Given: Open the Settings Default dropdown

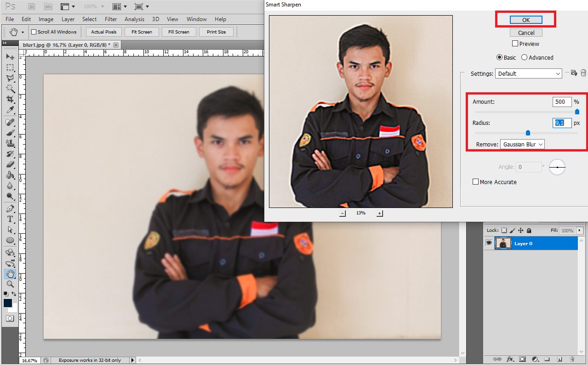Looking at the screenshot, I should pos(528,73).
